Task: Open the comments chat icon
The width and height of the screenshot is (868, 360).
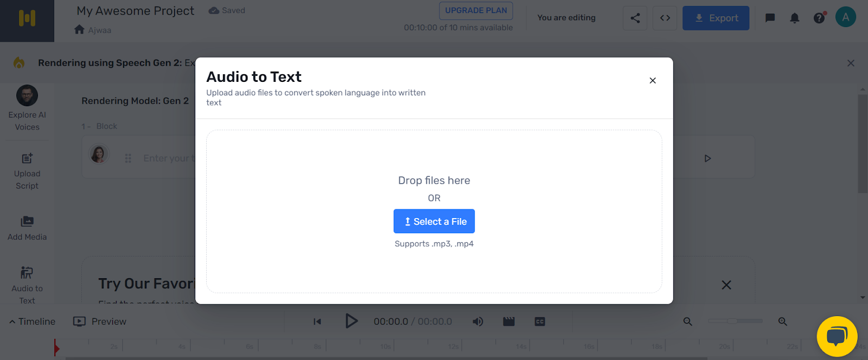Action: click(x=770, y=18)
